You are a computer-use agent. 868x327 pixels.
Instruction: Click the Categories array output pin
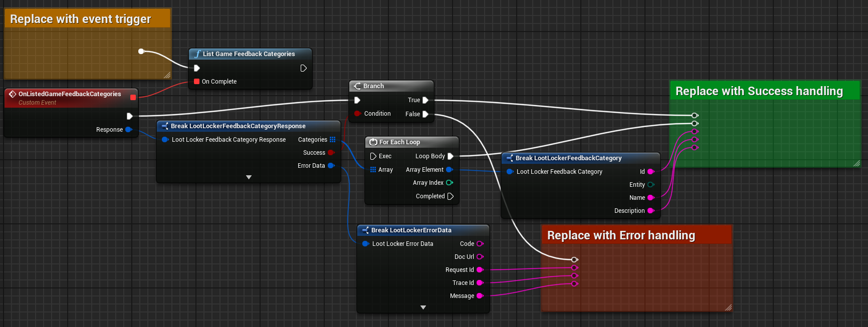point(332,140)
